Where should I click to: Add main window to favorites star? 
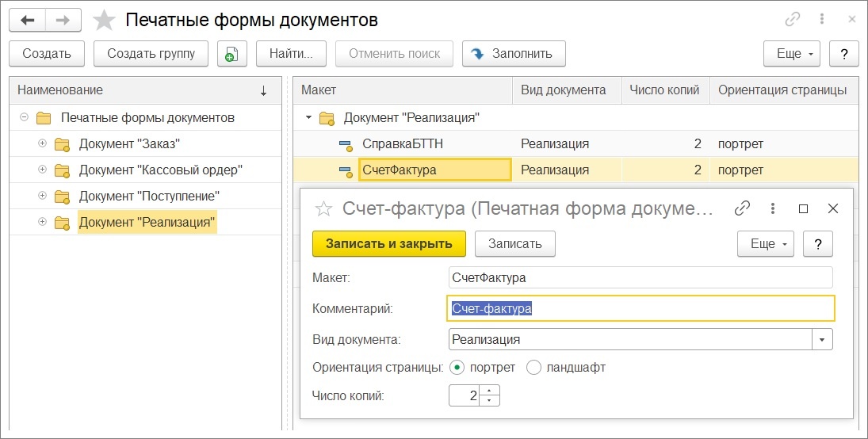point(104,21)
